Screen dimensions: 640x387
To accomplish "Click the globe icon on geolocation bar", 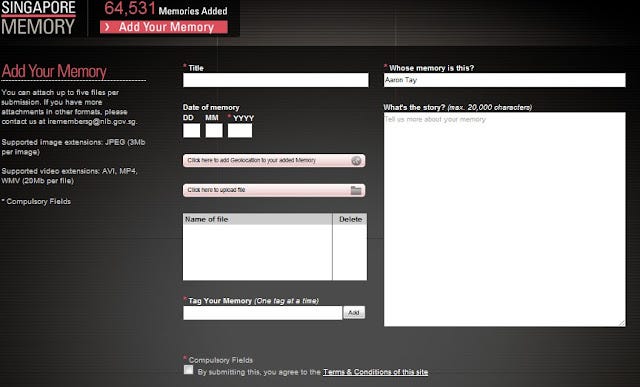I will coord(356,160).
